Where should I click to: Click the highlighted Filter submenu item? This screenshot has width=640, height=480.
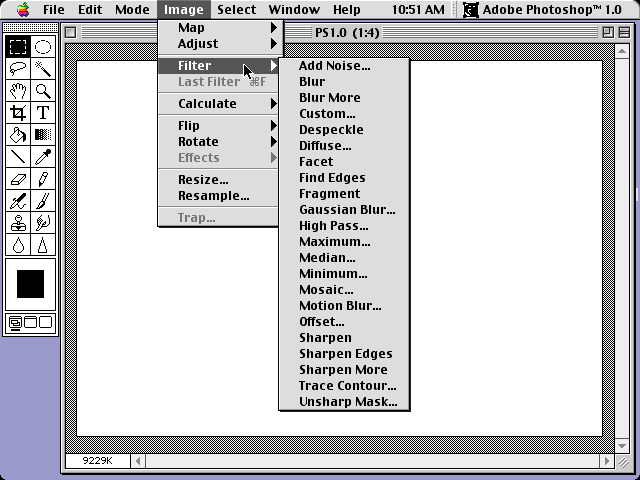[x=219, y=66]
